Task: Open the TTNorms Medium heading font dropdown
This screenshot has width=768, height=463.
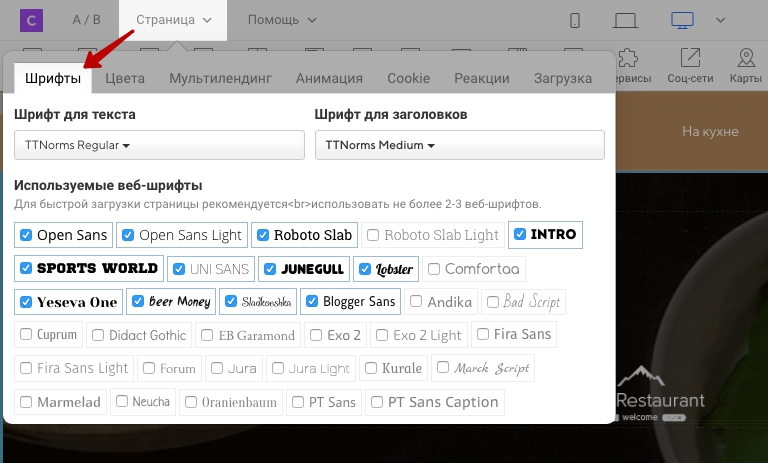Action: (459, 145)
